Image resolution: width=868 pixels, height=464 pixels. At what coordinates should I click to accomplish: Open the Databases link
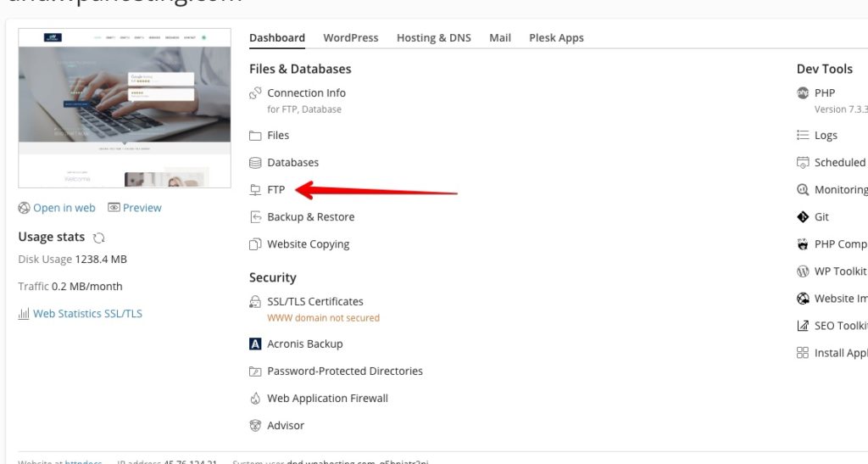tap(292, 163)
